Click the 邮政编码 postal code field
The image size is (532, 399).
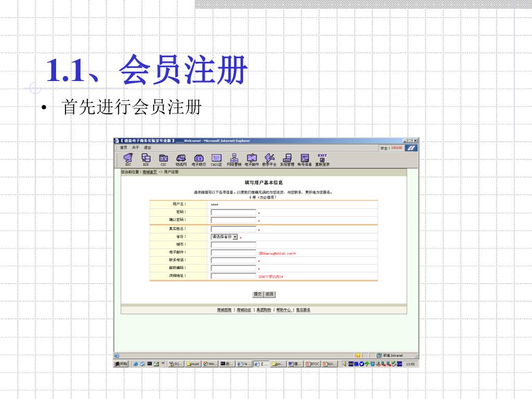233,268
